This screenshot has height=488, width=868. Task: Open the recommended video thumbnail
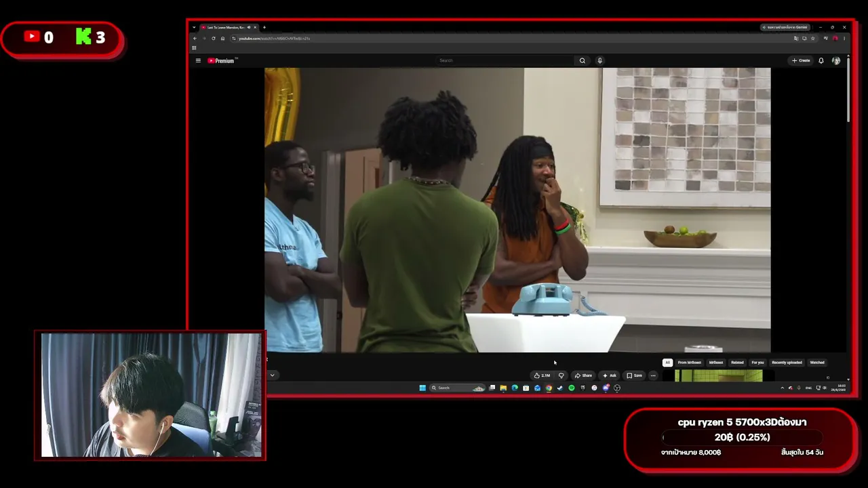(718, 376)
